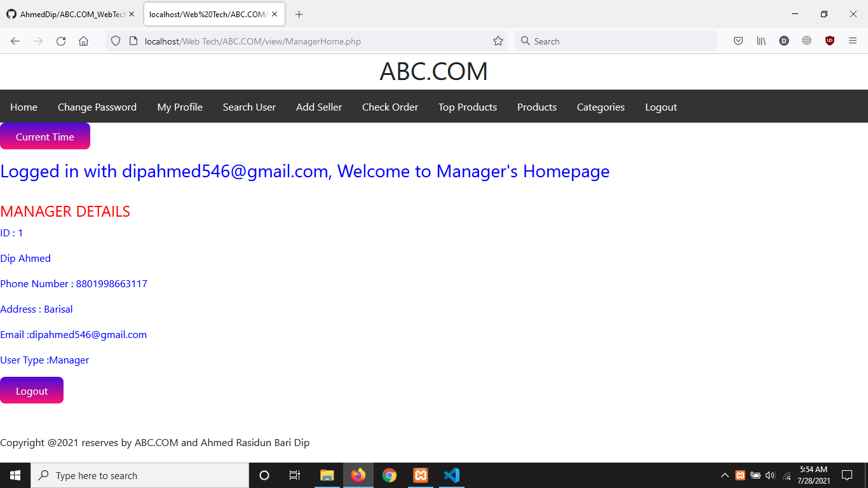Screen dimensions: 868x488
Task: Save the page to Pocket
Action: (738, 41)
